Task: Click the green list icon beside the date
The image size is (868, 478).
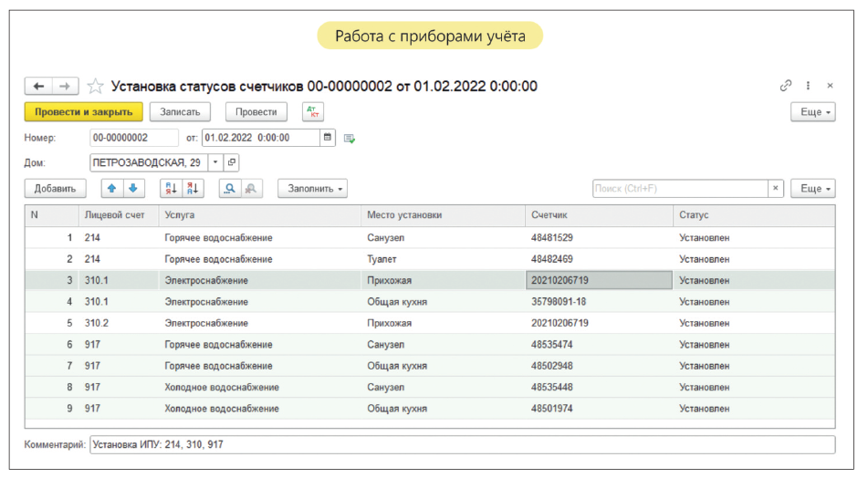Action: pos(350,139)
